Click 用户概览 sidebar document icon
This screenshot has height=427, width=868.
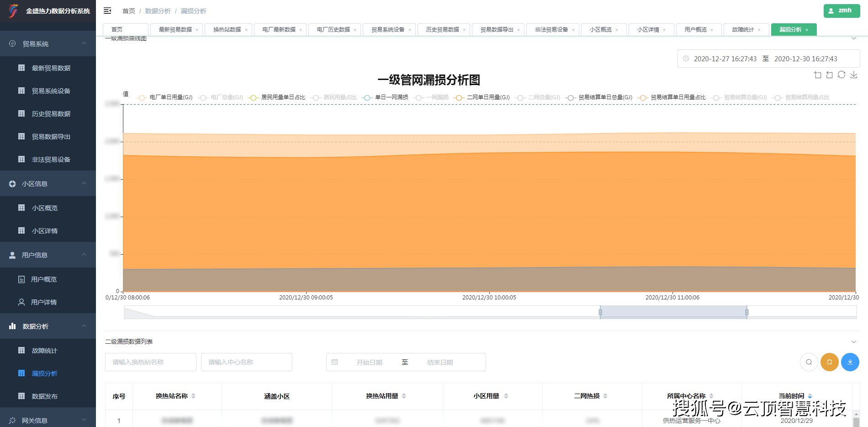point(21,279)
